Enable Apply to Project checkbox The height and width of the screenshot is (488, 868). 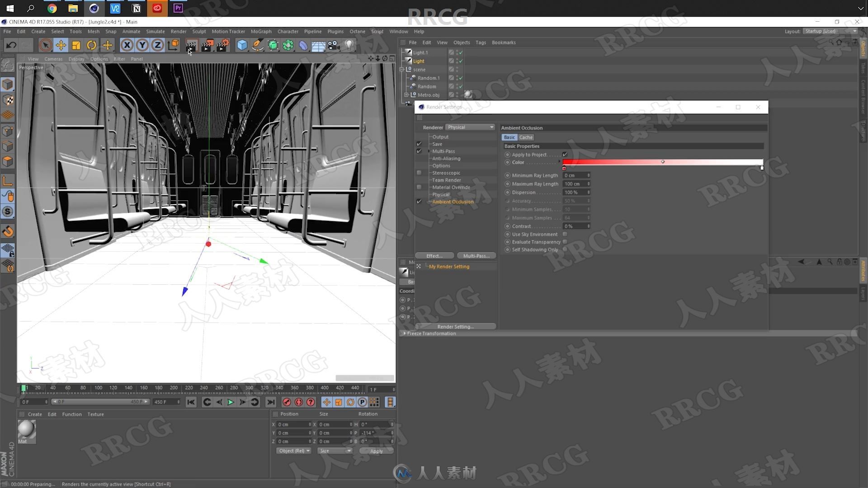[x=565, y=155]
